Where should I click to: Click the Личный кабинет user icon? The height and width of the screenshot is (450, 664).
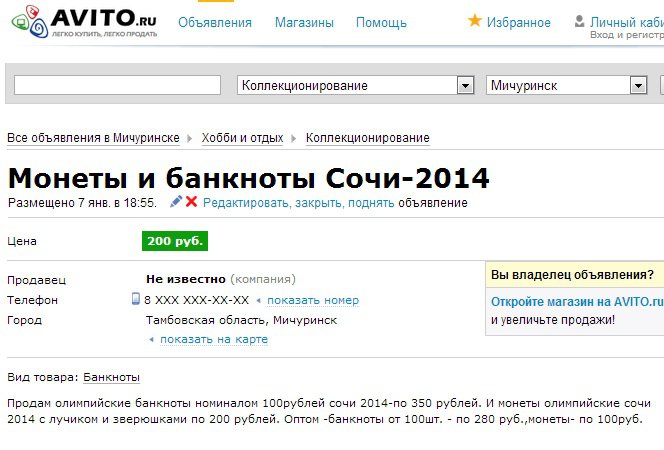(x=579, y=21)
